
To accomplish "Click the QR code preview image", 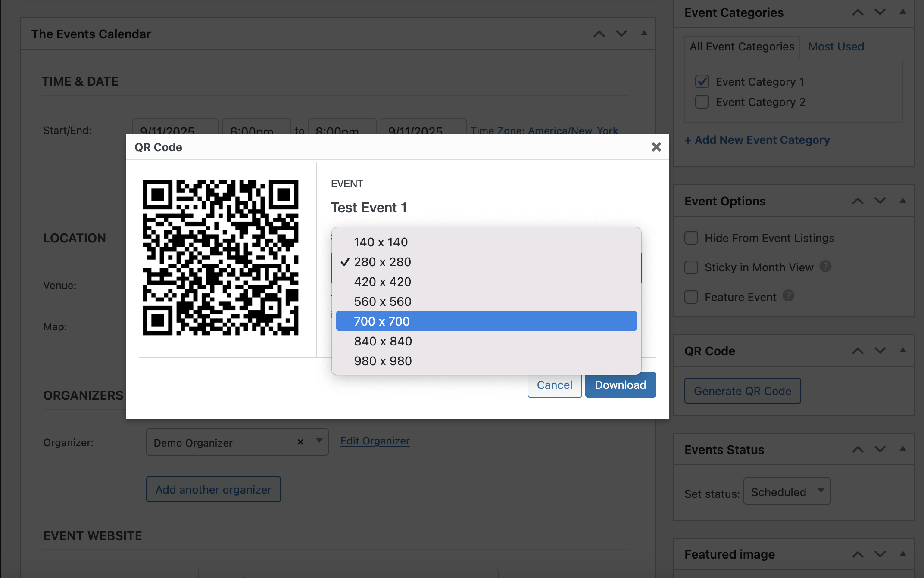I will pos(221,258).
